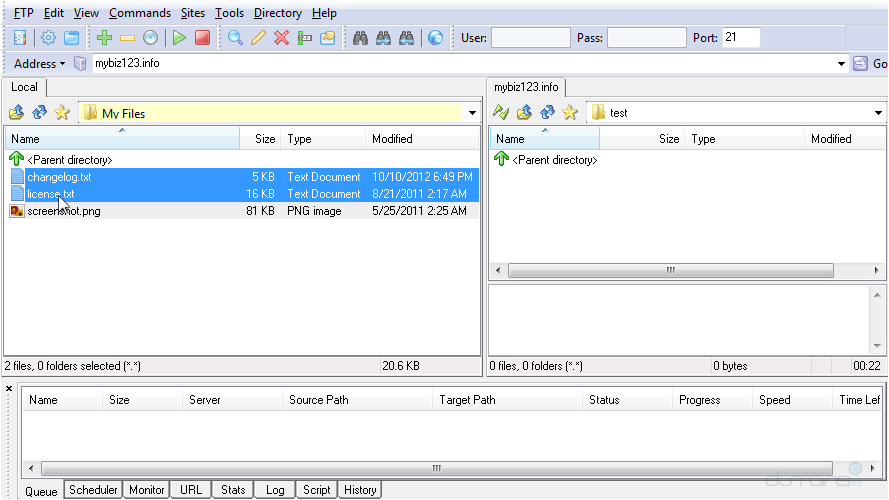
Task: Click Parent directory in remote pane
Action: pos(554,160)
